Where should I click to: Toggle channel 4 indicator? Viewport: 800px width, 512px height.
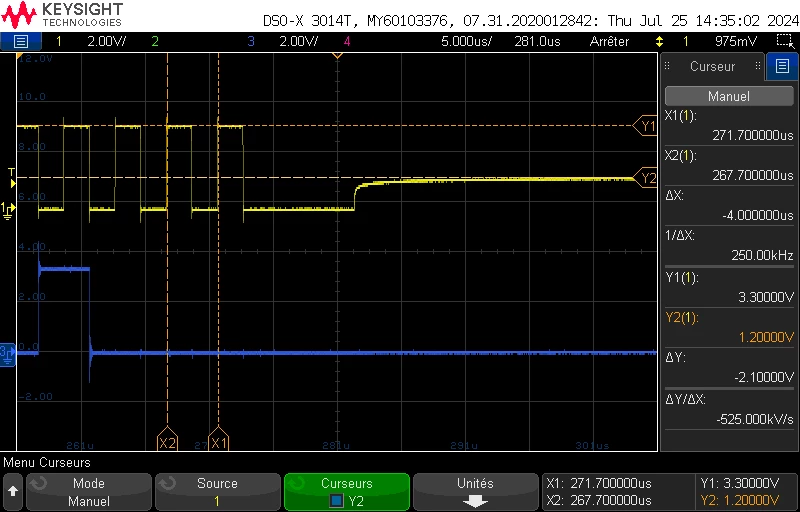pos(347,41)
